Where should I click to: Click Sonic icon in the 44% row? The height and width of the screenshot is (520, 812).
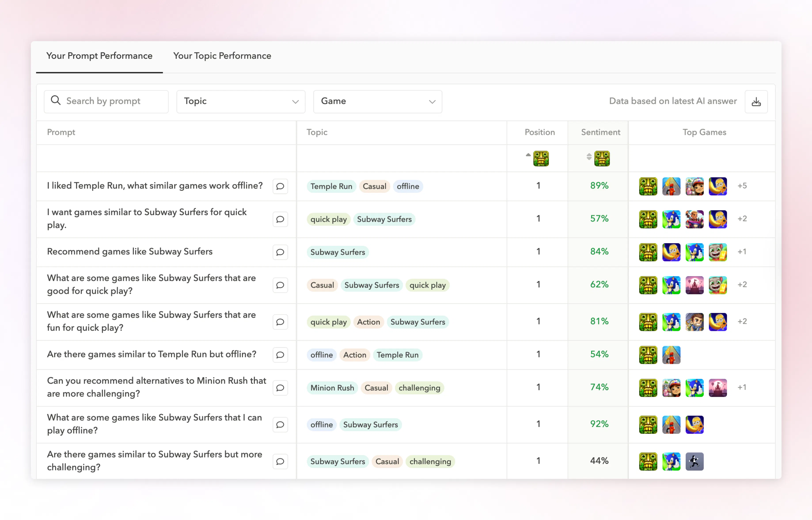click(671, 461)
